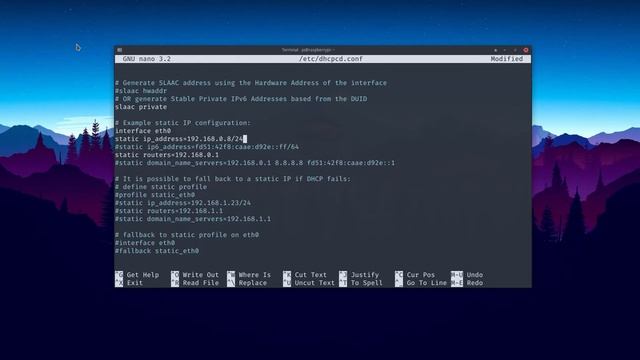The width and height of the screenshot is (640, 360).
Task: Click the Go To Line shortcut
Action: pyautogui.click(x=421, y=283)
